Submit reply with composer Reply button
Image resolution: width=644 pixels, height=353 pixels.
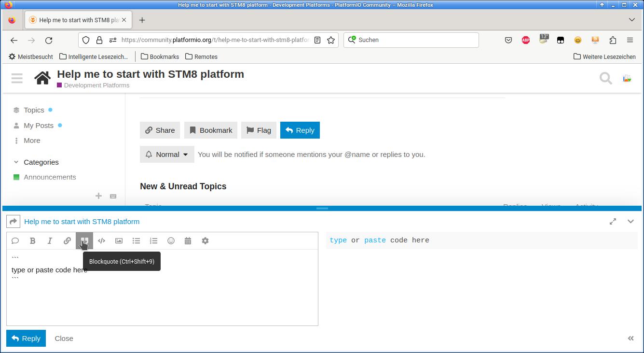(26, 339)
